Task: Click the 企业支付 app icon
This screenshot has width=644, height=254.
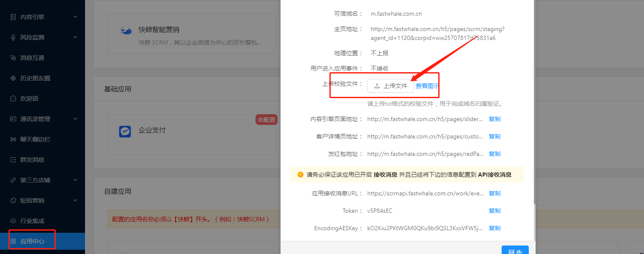Action: [x=125, y=132]
